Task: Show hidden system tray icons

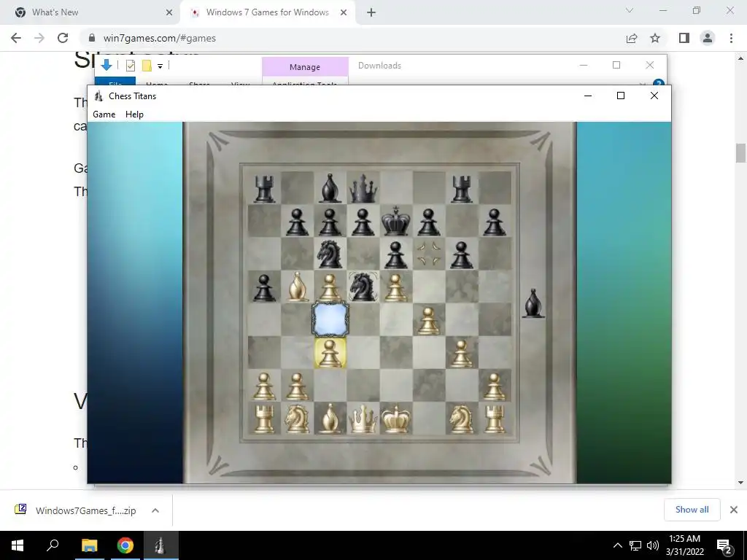Action: coord(617,545)
